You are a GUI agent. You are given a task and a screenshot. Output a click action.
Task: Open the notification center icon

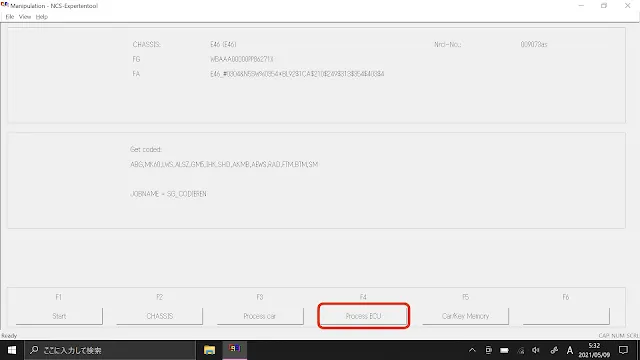(623, 350)
